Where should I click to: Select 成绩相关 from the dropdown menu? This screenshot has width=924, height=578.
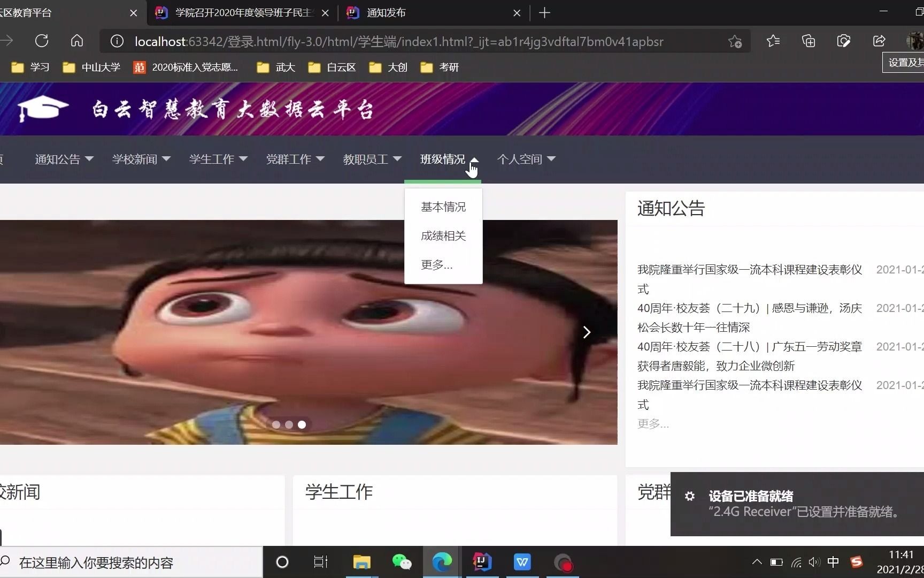443,236
